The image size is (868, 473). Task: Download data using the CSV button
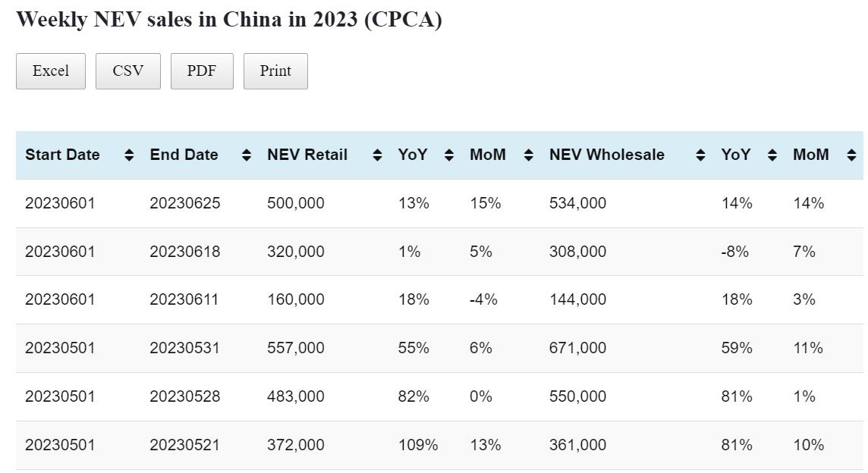coord(127,71)
